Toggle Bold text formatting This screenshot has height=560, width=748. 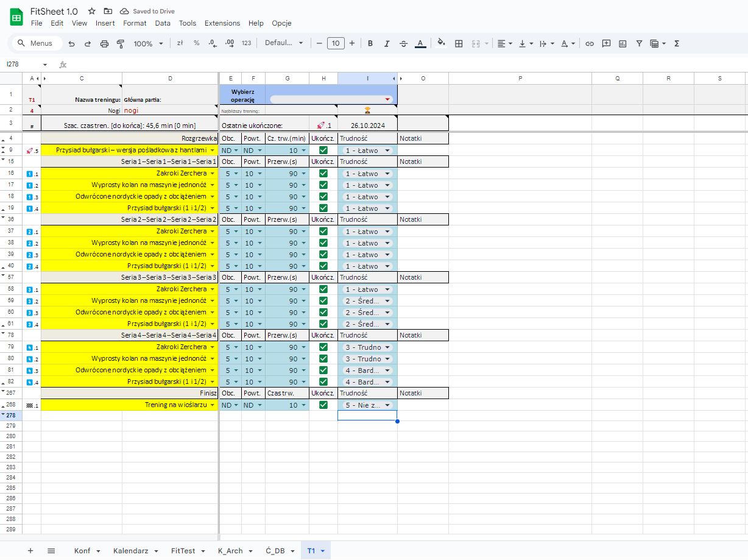(370, 43)
